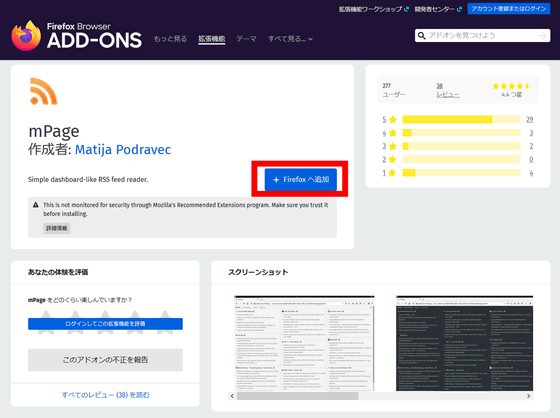Add mPage with Firefoxへ追加 button
The image size is (560, 418).
(301, 179)
